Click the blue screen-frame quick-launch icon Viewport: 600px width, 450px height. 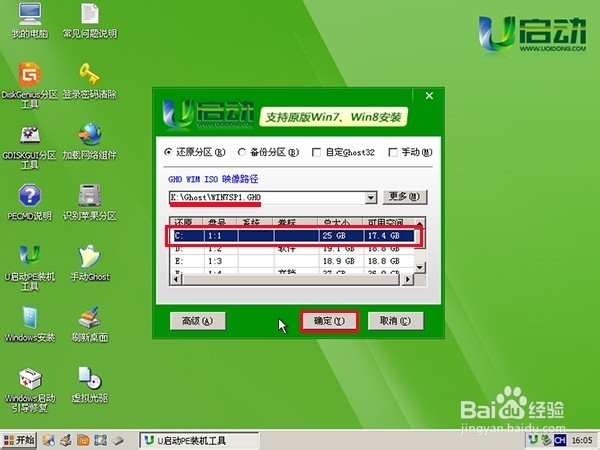click(100, 440)
